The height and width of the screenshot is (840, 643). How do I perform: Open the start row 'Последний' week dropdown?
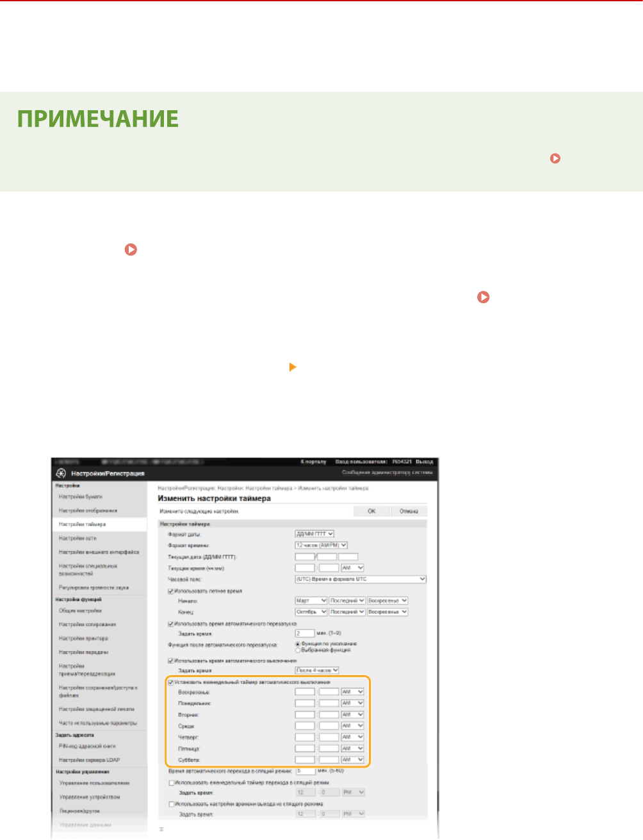pyautogui.click(x=347, y=601)
